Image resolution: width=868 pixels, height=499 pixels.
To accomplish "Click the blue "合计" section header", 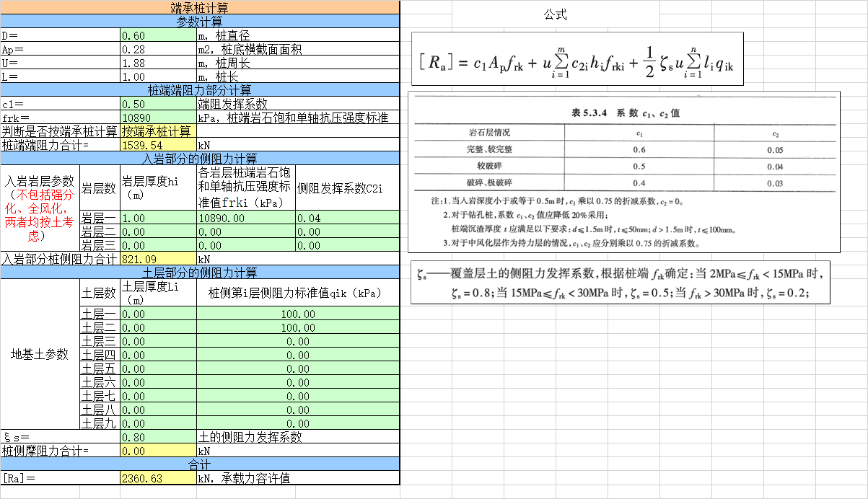I will [x=200, y=464].
